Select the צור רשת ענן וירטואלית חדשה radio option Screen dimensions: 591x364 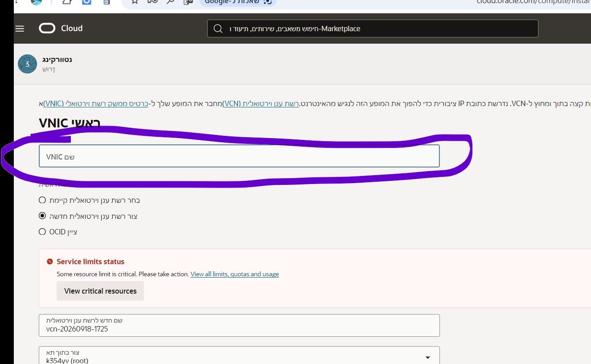(42, 216)
